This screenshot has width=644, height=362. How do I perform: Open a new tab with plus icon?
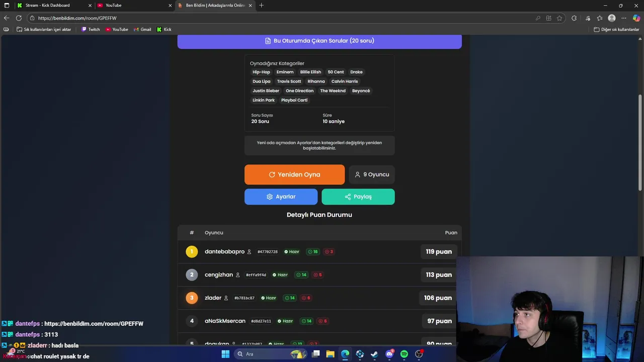(261, 5)
